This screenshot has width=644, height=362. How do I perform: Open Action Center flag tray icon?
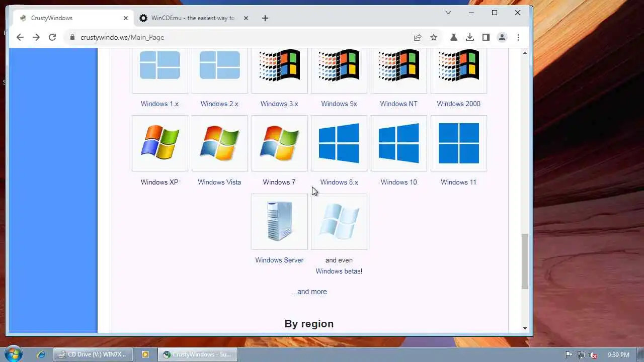click(x=569, y=355)
